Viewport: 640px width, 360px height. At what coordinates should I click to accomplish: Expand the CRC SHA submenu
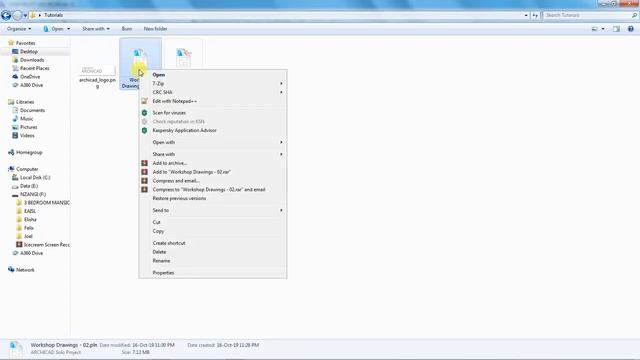pyautogui.click(x=213, y=92)
